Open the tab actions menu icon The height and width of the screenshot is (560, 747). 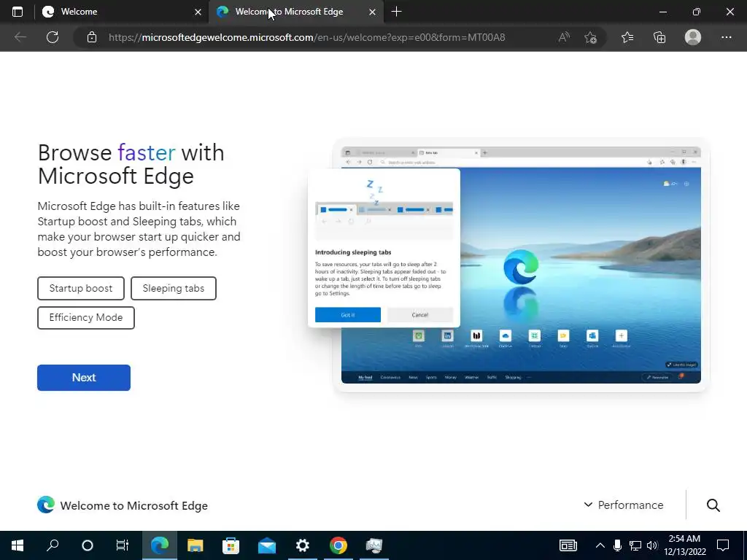tap(18, 12)
